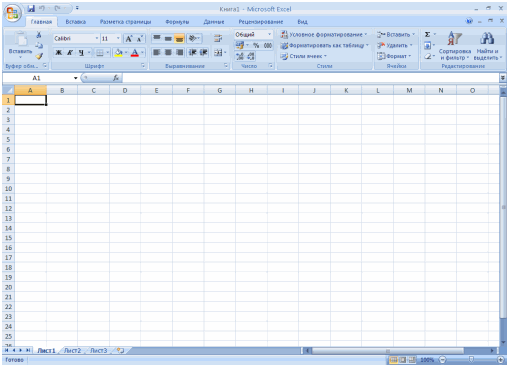
Task: Copy the selection with the copy icon
Action: pos(39,45)
